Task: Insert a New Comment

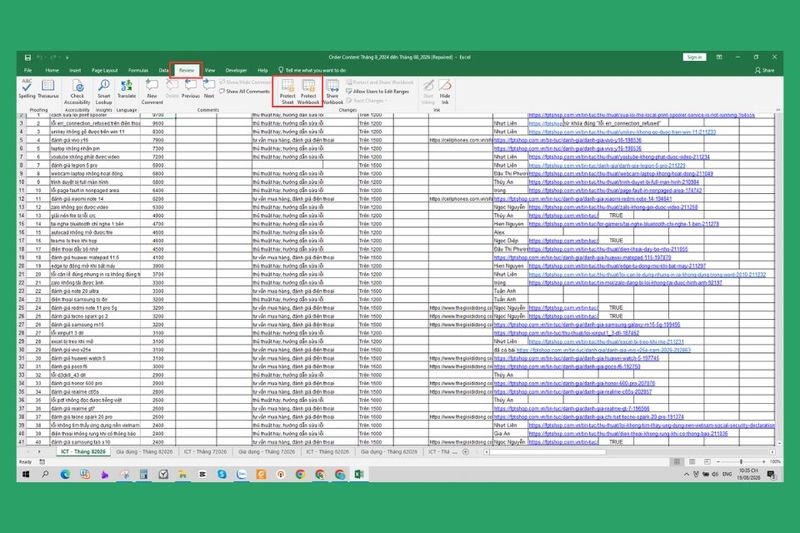Action: (152, 92)
